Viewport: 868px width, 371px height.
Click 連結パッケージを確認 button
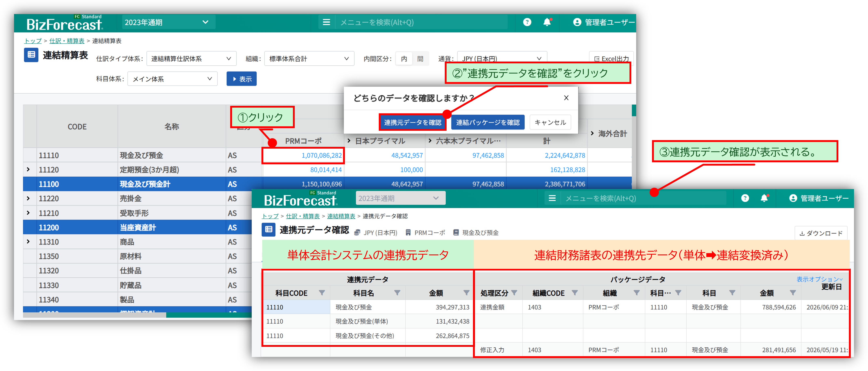pyautogui.click(x=488, y=122)
